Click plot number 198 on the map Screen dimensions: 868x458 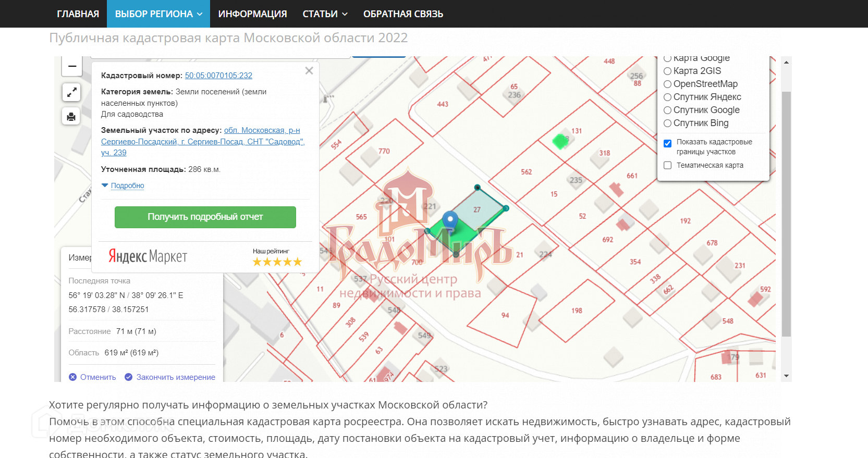[x=577, y=311]
